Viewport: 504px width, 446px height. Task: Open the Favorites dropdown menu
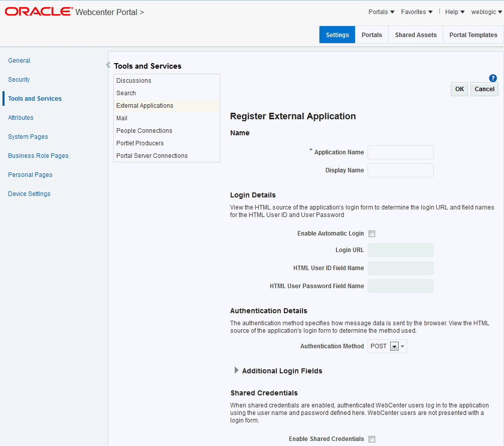(x=417, y=12)
